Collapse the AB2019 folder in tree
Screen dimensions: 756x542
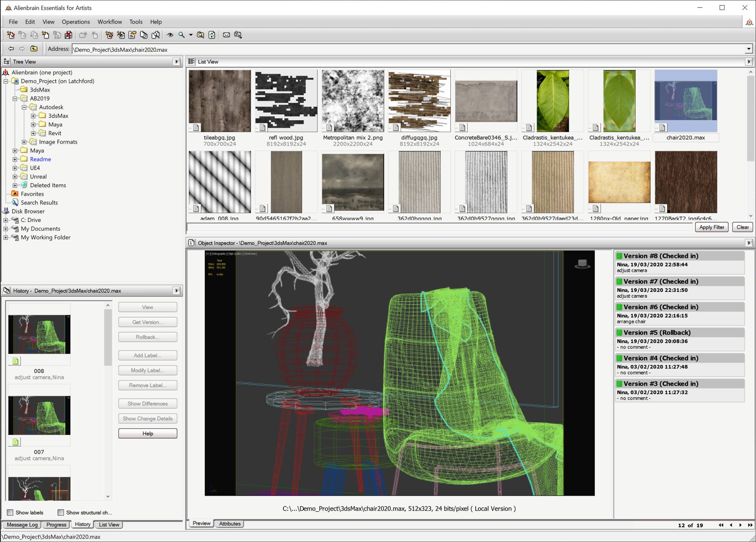click(x=15, y=99)
